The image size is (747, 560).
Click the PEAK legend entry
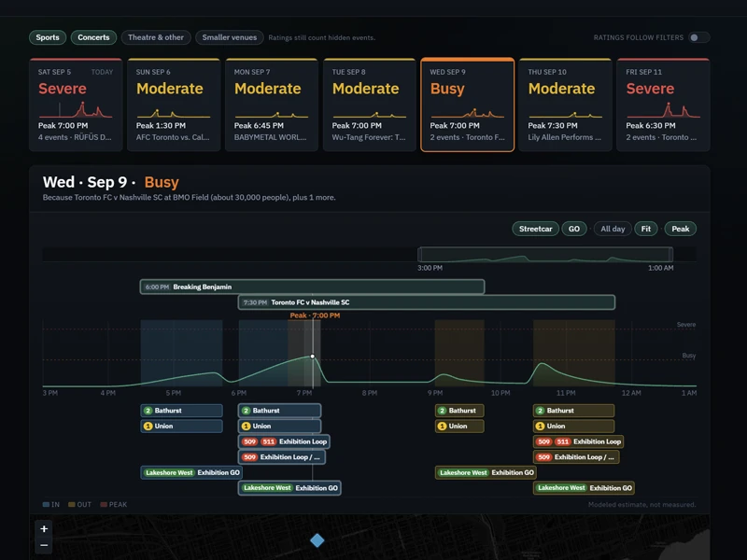[113, 504]
